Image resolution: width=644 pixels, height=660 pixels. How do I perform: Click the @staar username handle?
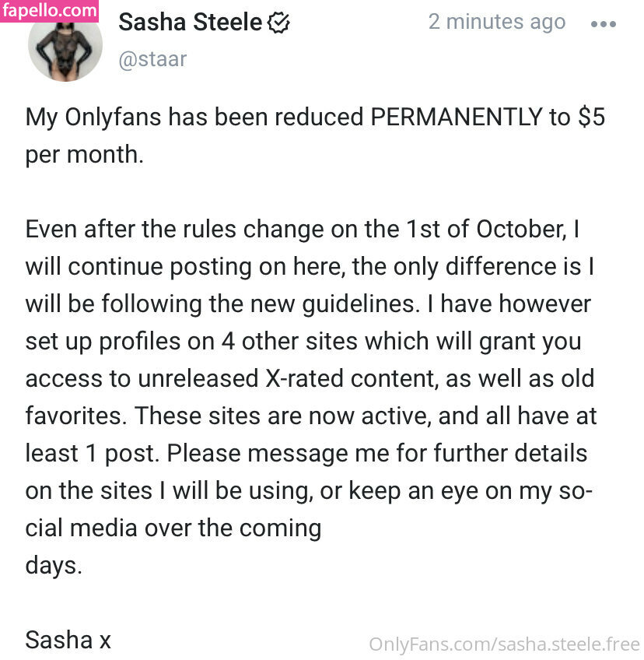click(152, 59)
